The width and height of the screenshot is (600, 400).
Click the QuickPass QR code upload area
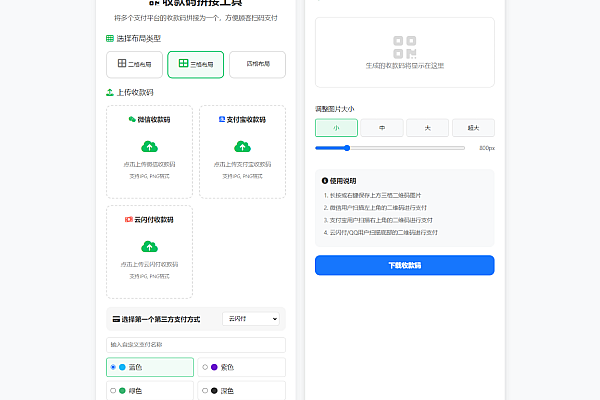pyautogui.click(x=149, y=252)
